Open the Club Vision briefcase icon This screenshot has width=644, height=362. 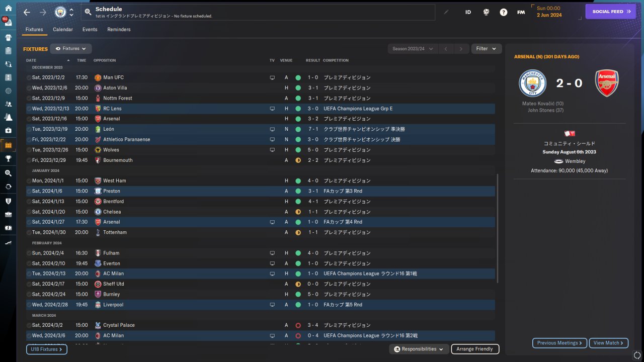pyautogui.click(x=8, y=214)
